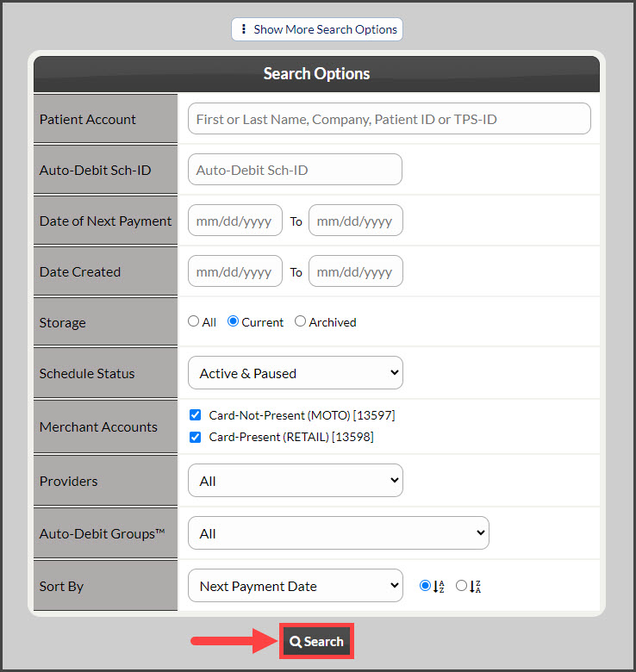Set Date of Next Payment end date
Image resolution: width=636 pixels, height=672 pixels.
click(356, 221)
